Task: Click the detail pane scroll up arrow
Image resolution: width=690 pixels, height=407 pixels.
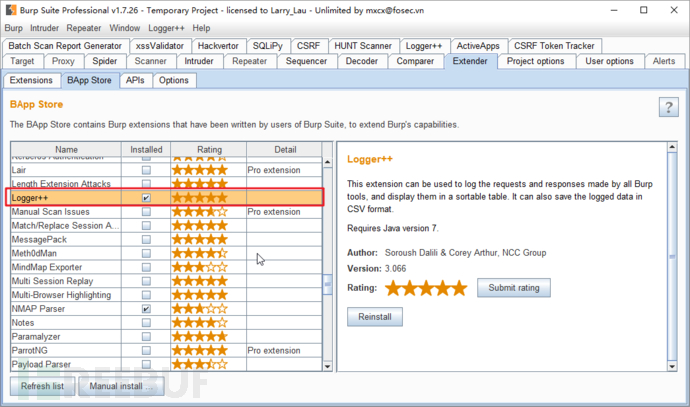Action: (x=672, y=147)
